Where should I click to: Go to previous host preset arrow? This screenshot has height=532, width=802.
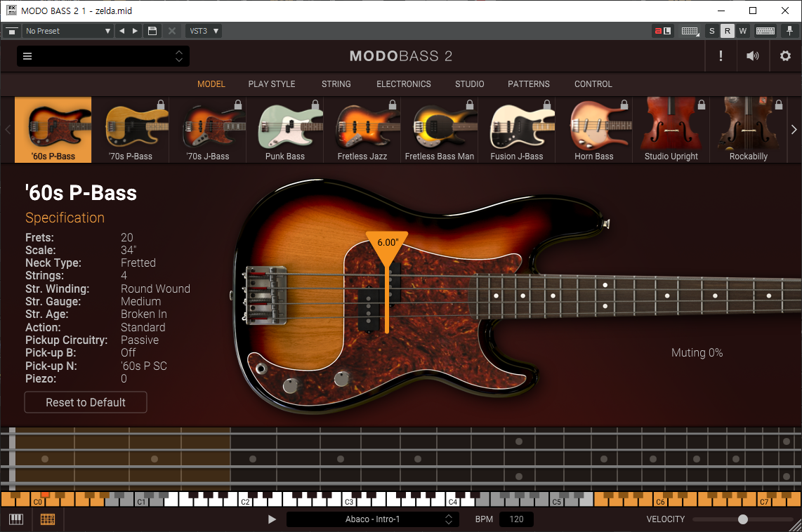point(121,31)
